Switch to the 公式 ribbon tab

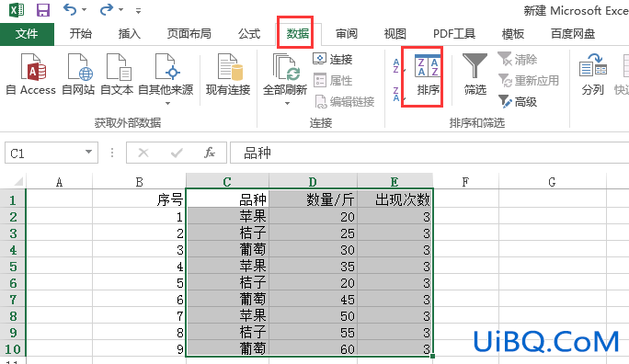(x=249, y=34)
